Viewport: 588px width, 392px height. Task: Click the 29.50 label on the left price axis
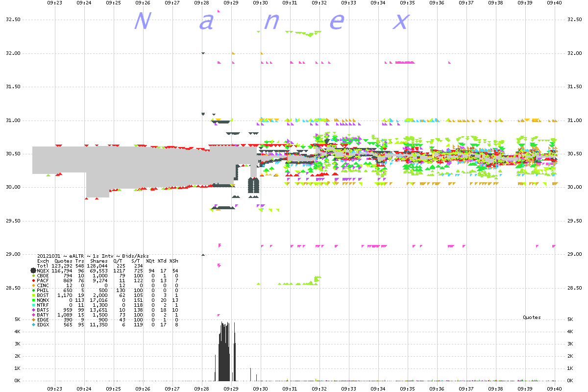(12, 221)
